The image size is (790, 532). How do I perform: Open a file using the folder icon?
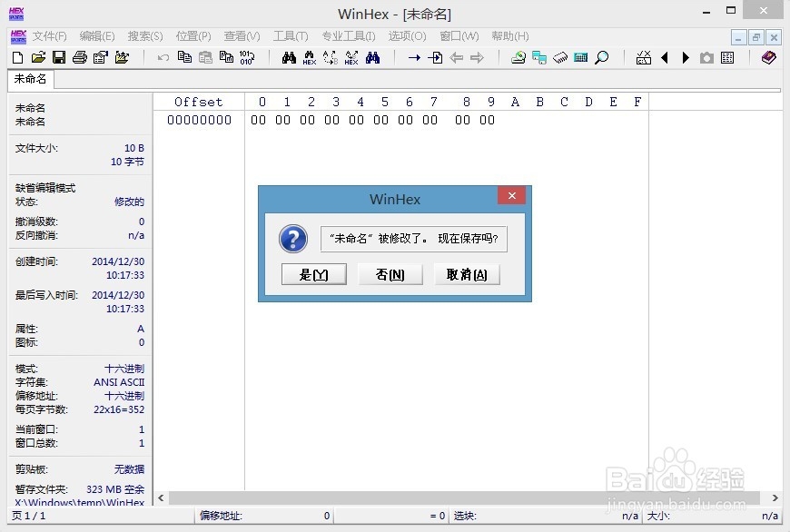(x=38, y=58)
